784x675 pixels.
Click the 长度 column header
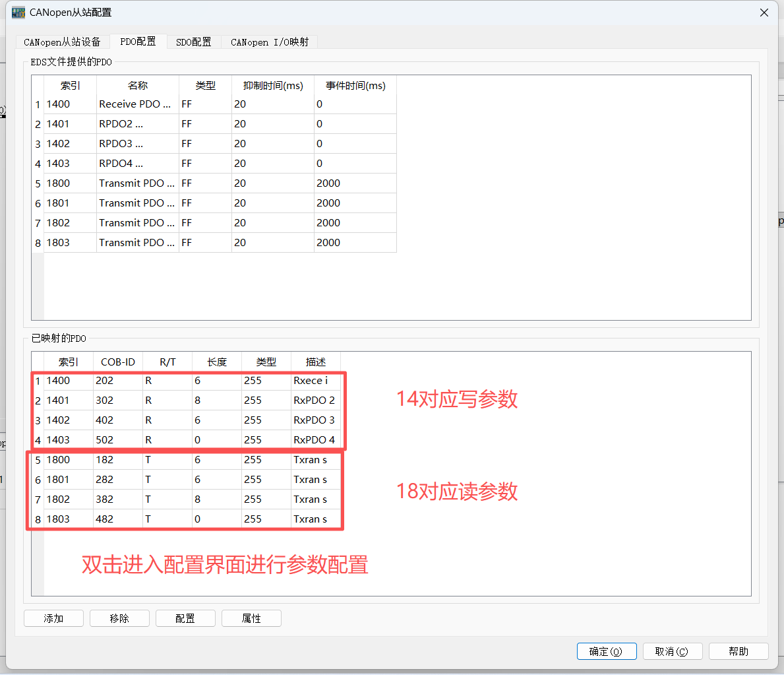[217, 362]
